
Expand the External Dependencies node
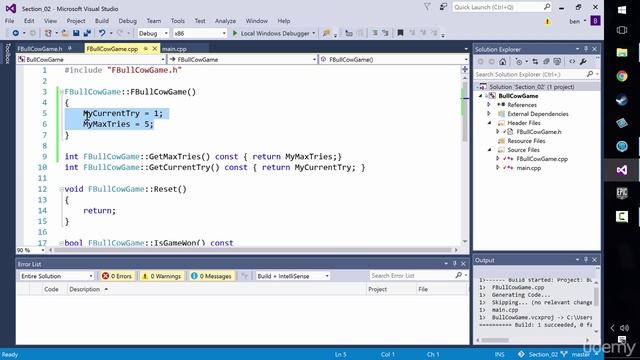pos(489,113)
